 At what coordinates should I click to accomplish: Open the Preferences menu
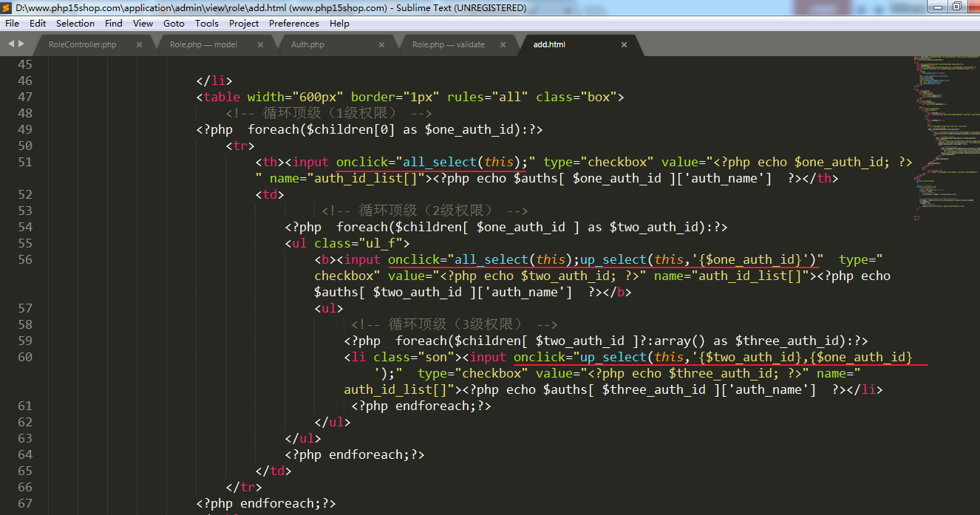[294, 24]
